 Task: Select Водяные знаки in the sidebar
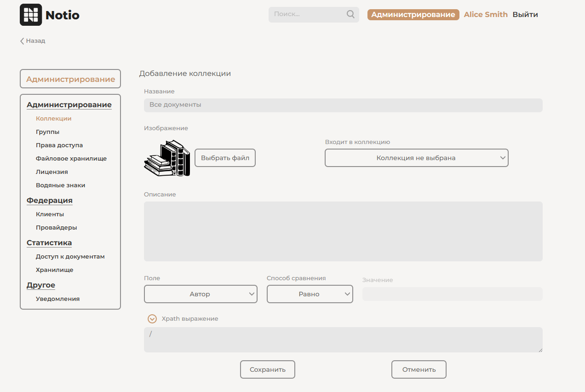point(60,185)
